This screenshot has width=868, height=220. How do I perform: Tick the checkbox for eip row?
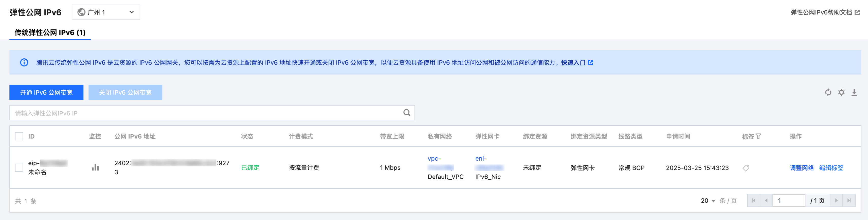19,168
